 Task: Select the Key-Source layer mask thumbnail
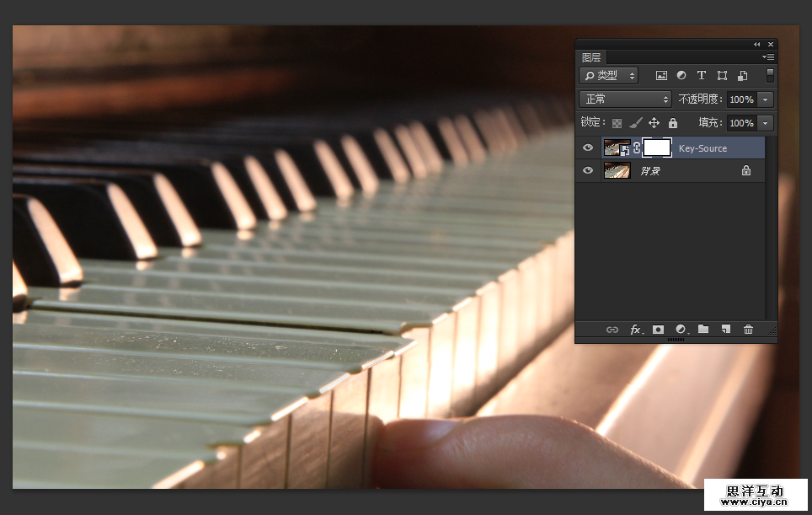(x=657, y=148)
